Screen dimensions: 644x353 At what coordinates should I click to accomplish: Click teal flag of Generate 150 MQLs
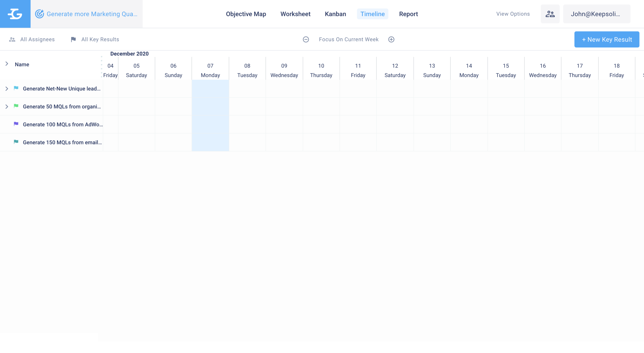click(x=16, y=142)
